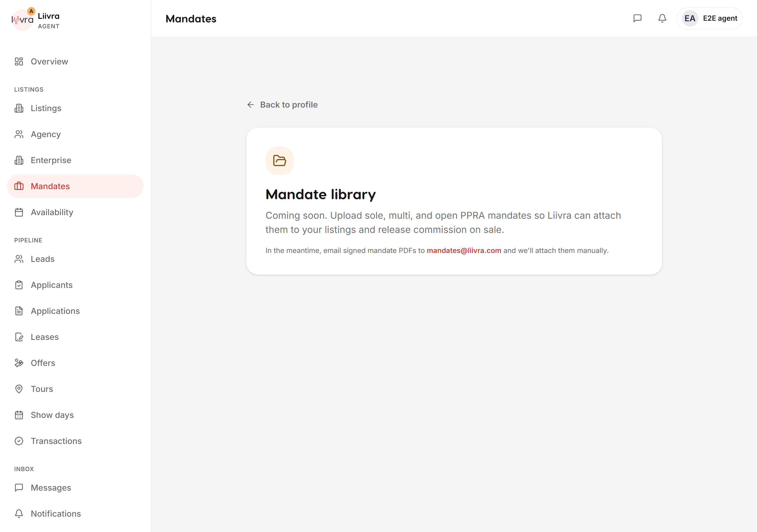Click the Overview dashboard icon
Image resolution: width=757 pixels, height=532 pixels.
[19, 62]
